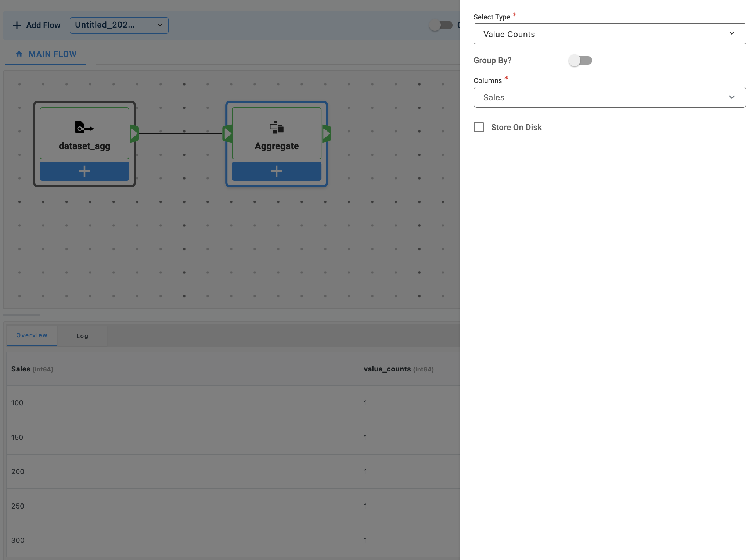The image size is (756, 560).
Task: Click the Aggregate node blocks icon
Action: (277, 127)
